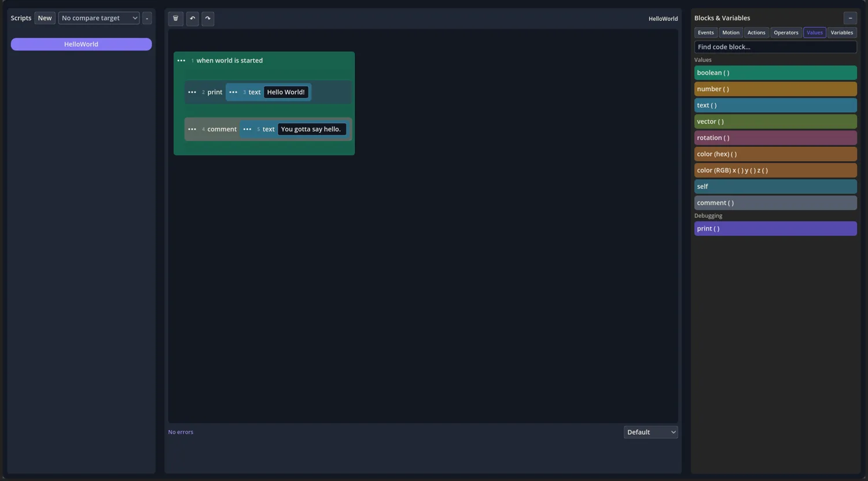The height and width of the screenshot is (481, 868).
Task: Open options dots for 'Hello World!' text block
Action: click(x=233, y=92)
